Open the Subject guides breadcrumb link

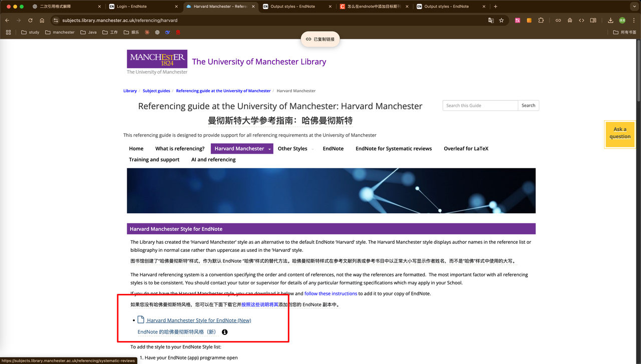[x=156, y=91]
